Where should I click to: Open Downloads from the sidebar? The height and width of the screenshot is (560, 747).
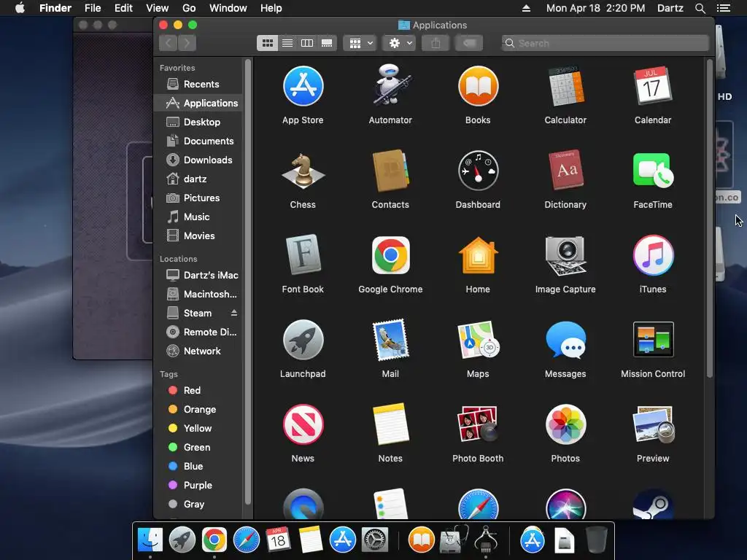[x=198, y=160]
